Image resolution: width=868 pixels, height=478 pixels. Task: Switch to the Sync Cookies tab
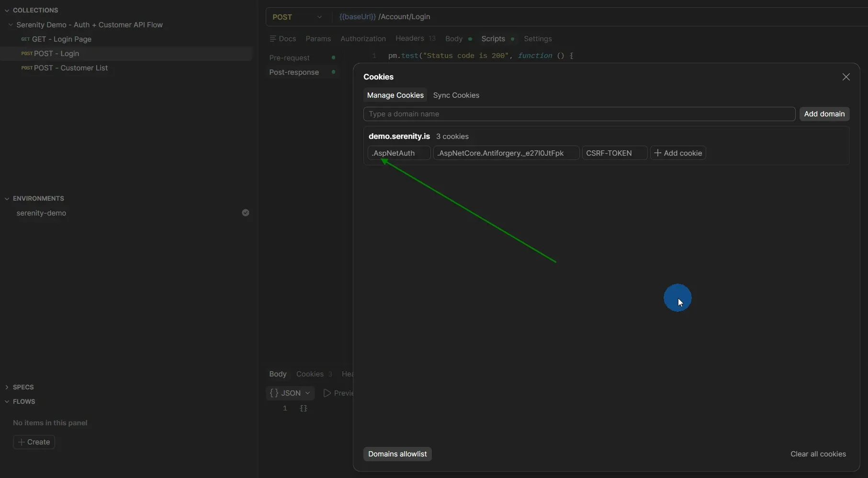coord(455,95)
